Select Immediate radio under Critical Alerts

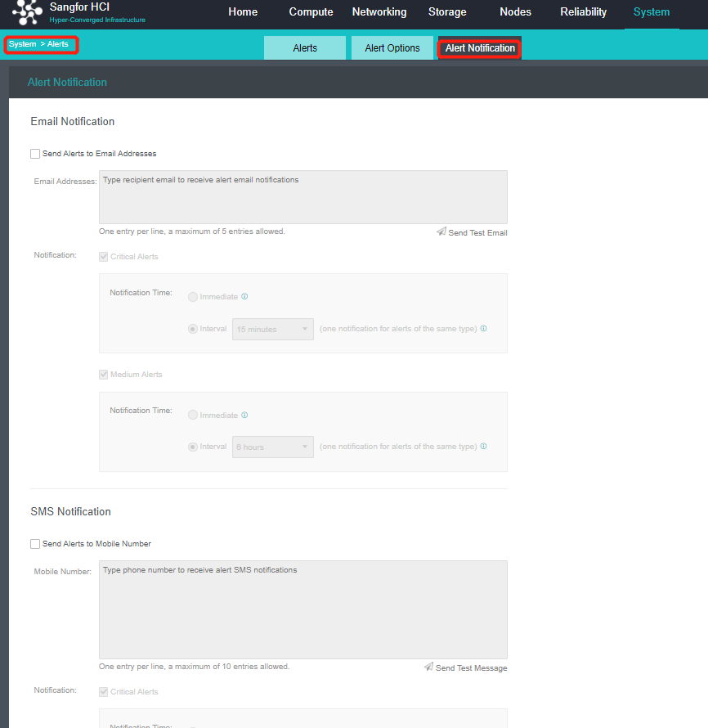click(x=193, y=297)
